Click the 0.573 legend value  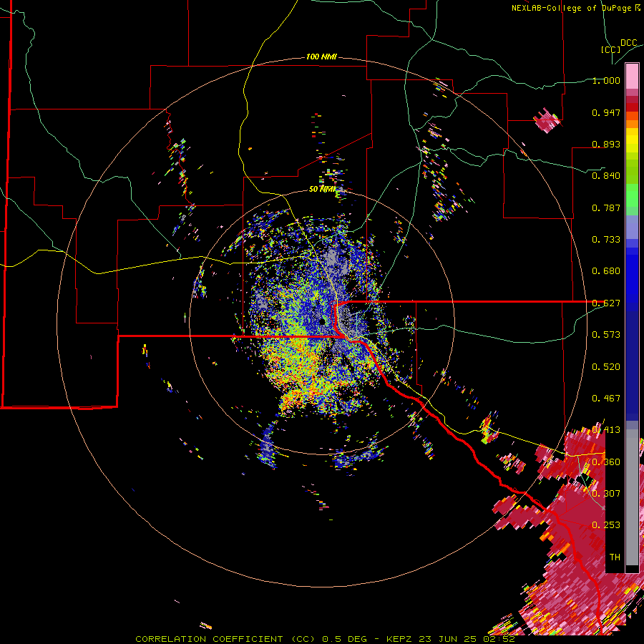606,335
